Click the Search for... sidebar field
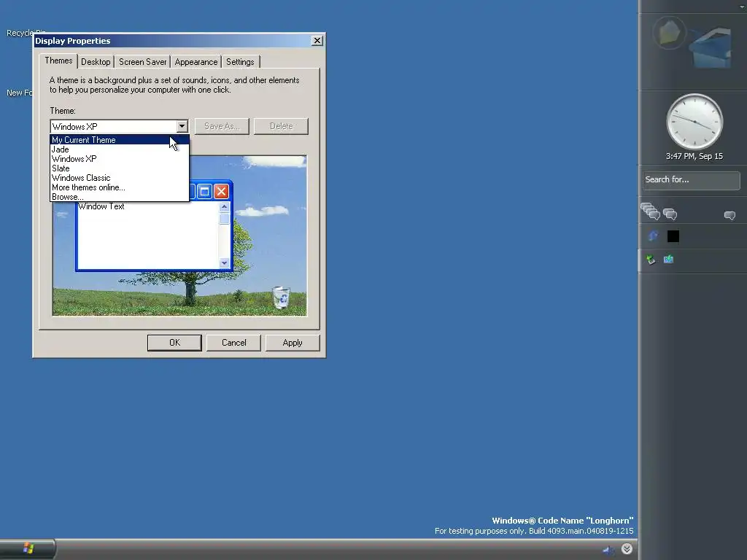Viewport: 747px width, 560px height. pos(691,180)
